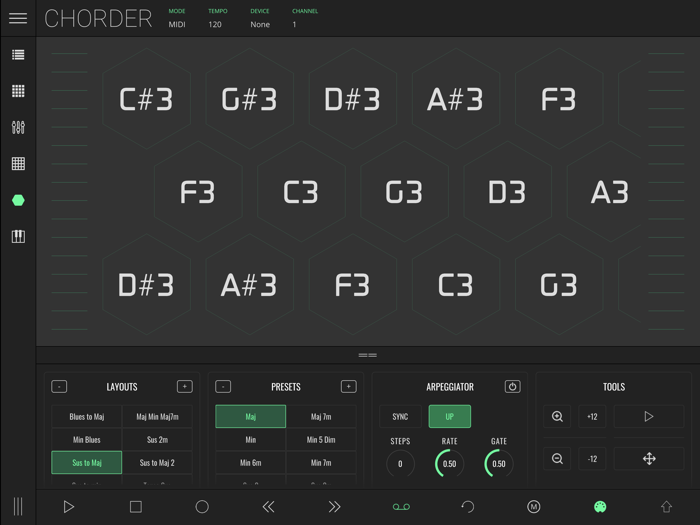Click the STEPS knob
This screenshot has height=525, width=700.
click(x=400, y=463)
